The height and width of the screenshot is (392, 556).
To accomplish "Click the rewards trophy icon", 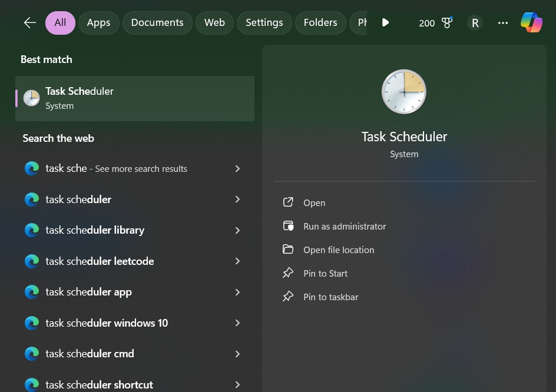I will [447, 23].
